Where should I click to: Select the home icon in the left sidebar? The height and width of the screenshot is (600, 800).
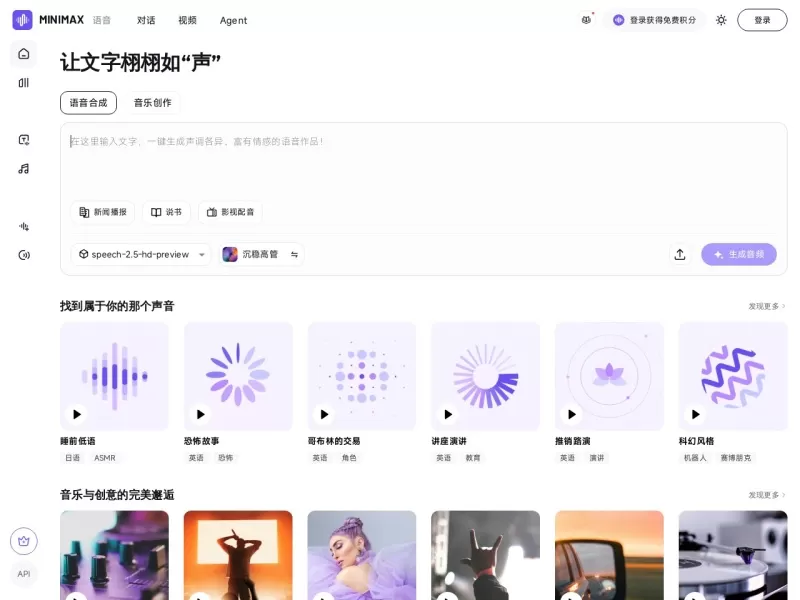click(x=23, y=55)
